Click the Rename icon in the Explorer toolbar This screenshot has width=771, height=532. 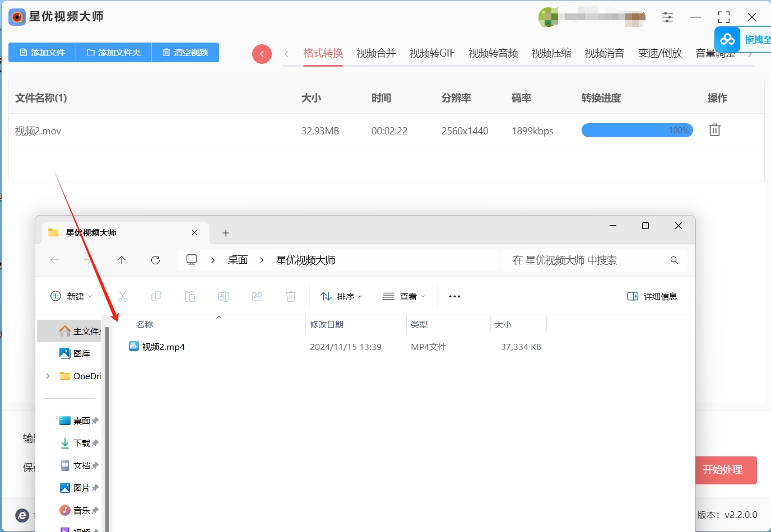[224, 296]
